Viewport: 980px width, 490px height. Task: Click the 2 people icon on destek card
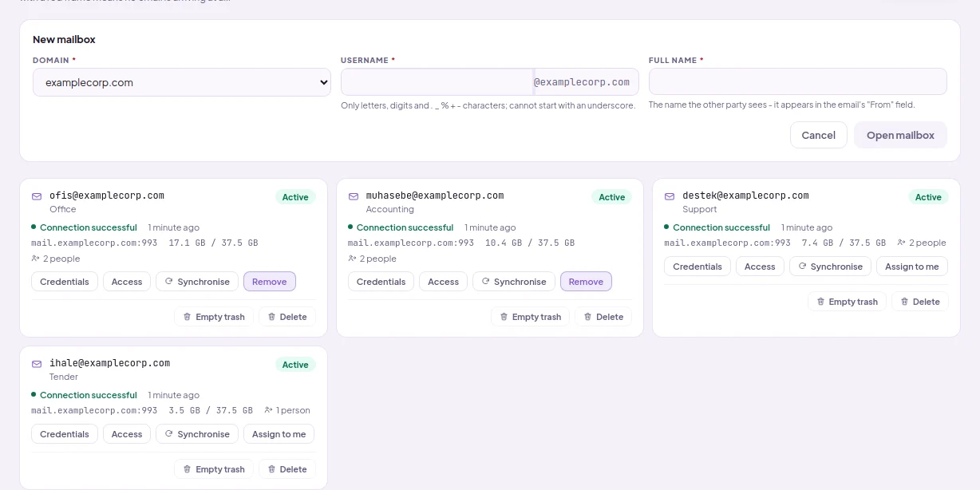(901, 243)
